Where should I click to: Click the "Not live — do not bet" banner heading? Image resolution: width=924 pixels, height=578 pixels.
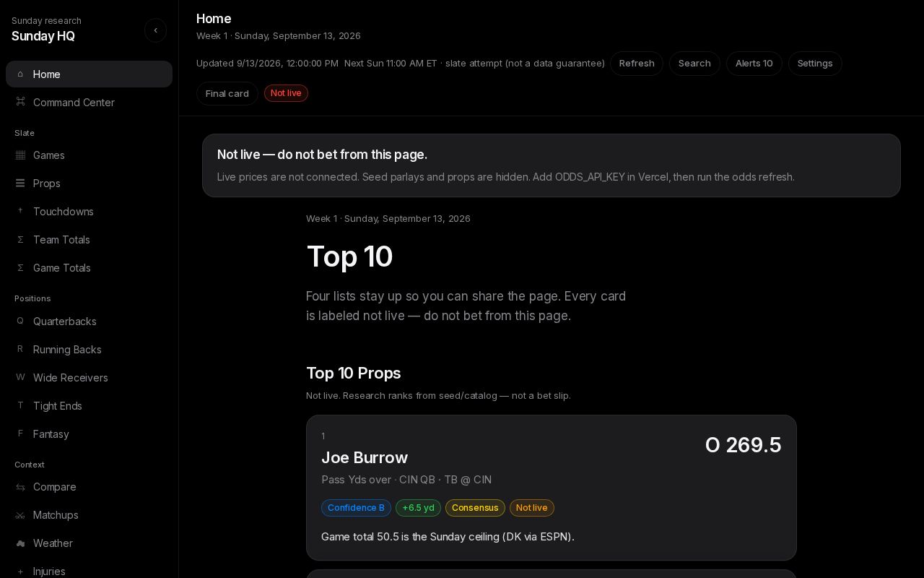pos(322,155)
